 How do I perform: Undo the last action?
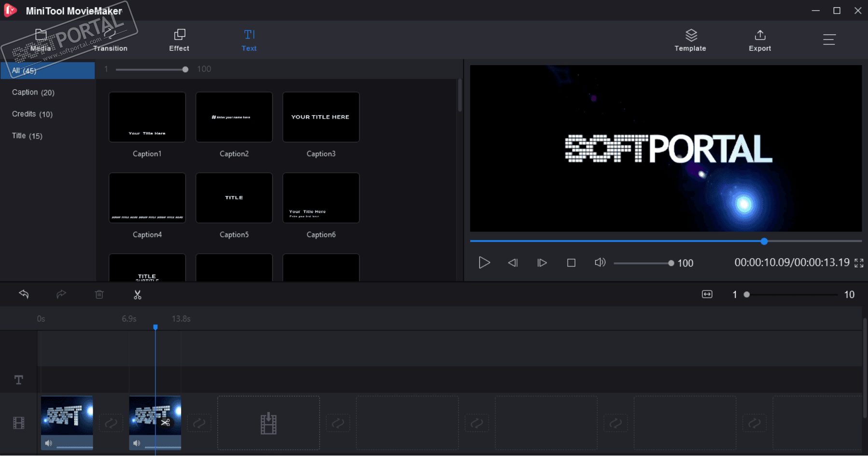[x=24, y=294]
